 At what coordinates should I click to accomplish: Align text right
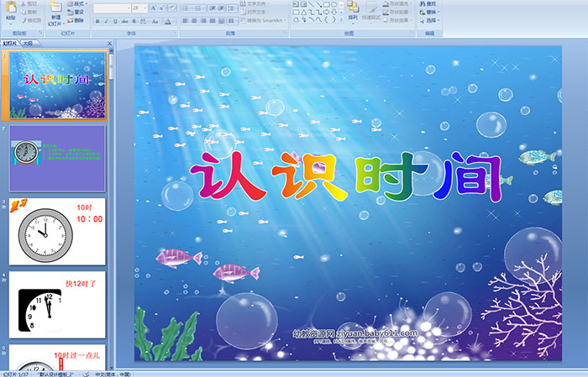click(x=203, y=21)
